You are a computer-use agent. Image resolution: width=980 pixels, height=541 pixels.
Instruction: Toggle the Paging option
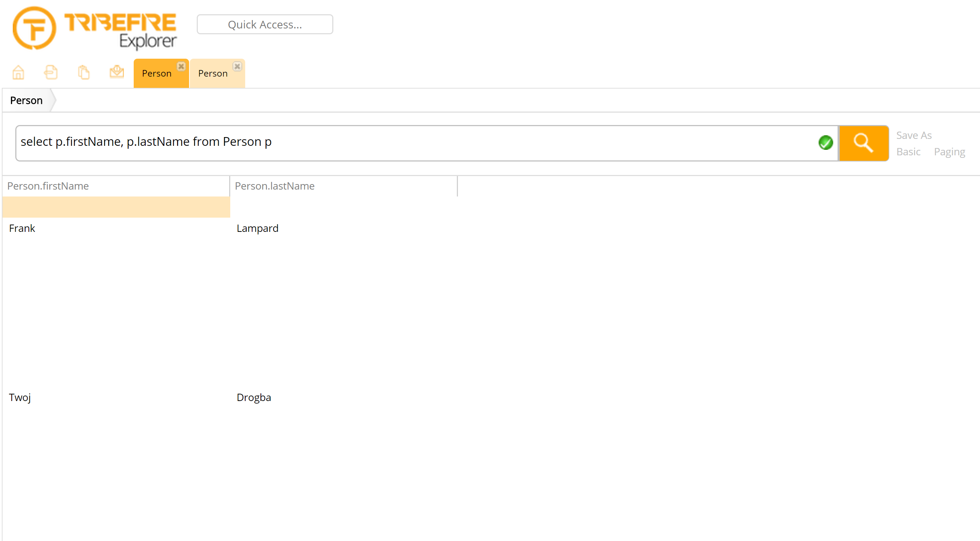click(949, 152)
